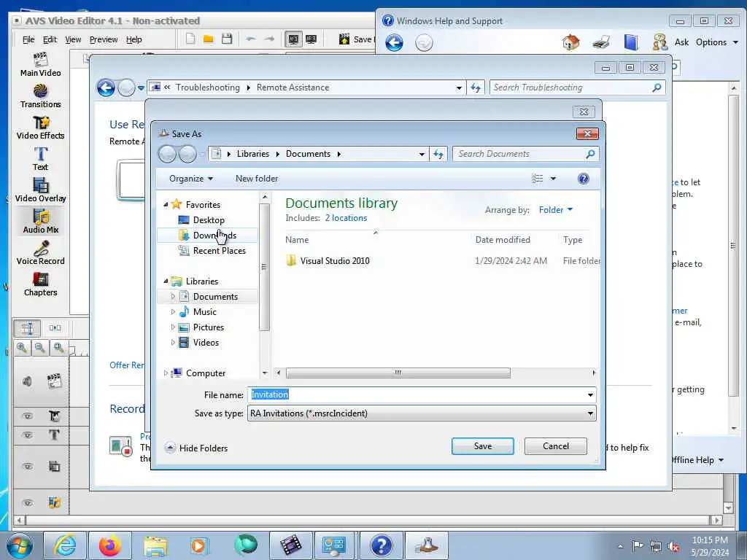The width and height of the screenshot is (747, 560).
Task: Click Browse Help book icon
Action: 631,42
